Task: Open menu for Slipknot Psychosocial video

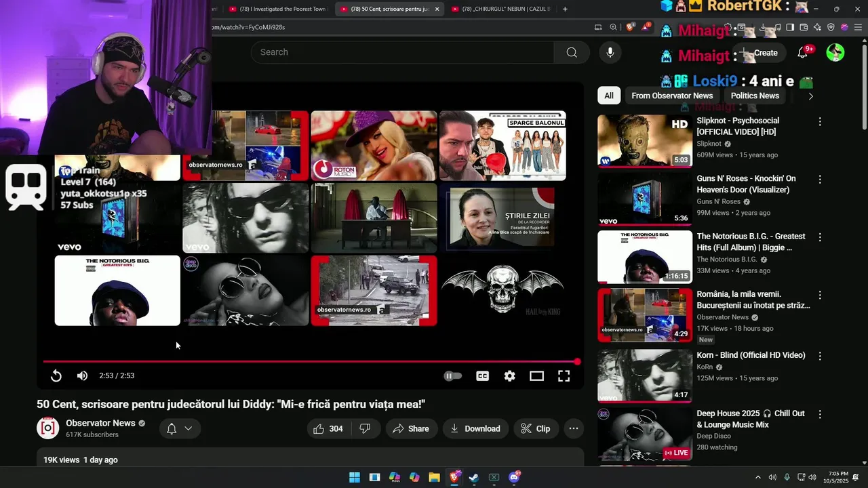Action: click(819, 121)
